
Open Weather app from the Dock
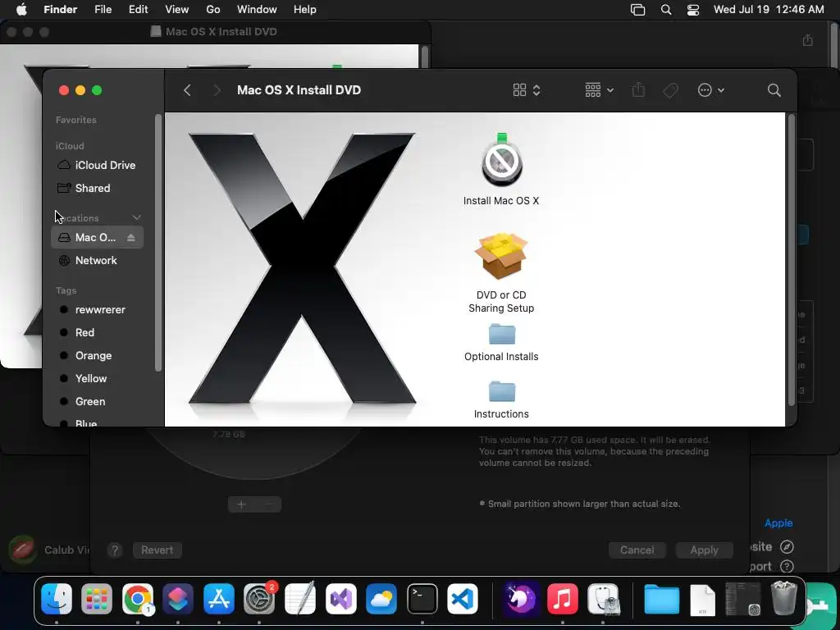point(381,599)
